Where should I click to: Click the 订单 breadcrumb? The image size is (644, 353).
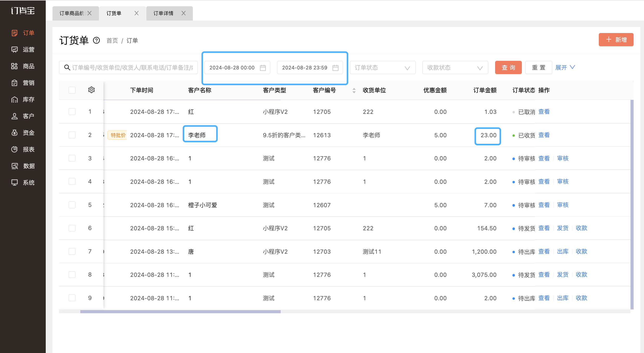click(132, 41)
